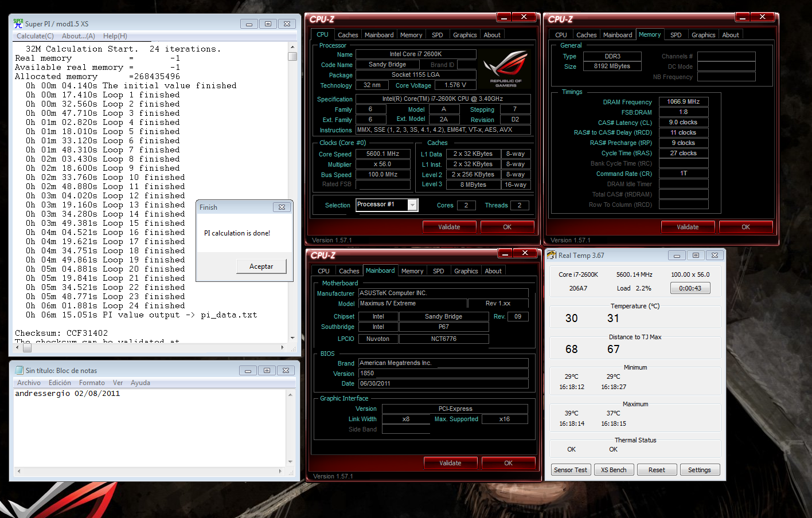The height and width of the screenshot is (518, 812).
Task: Open About tab in top-left CPU-Z window
Action: (492, 35)
